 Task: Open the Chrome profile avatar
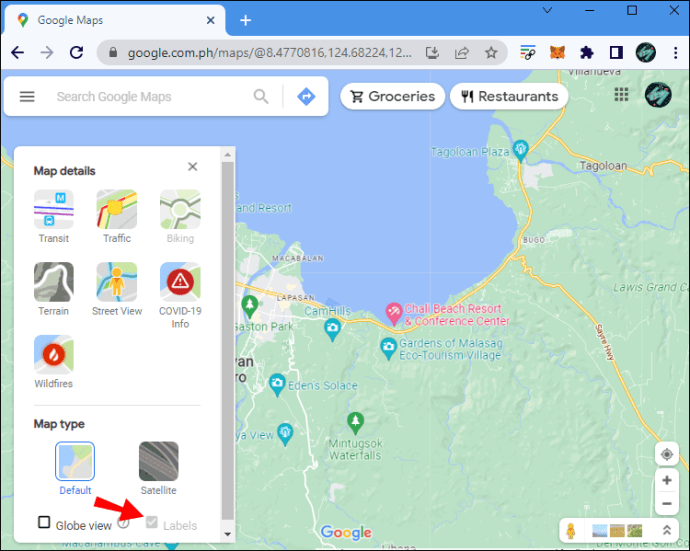coord(646,53)
